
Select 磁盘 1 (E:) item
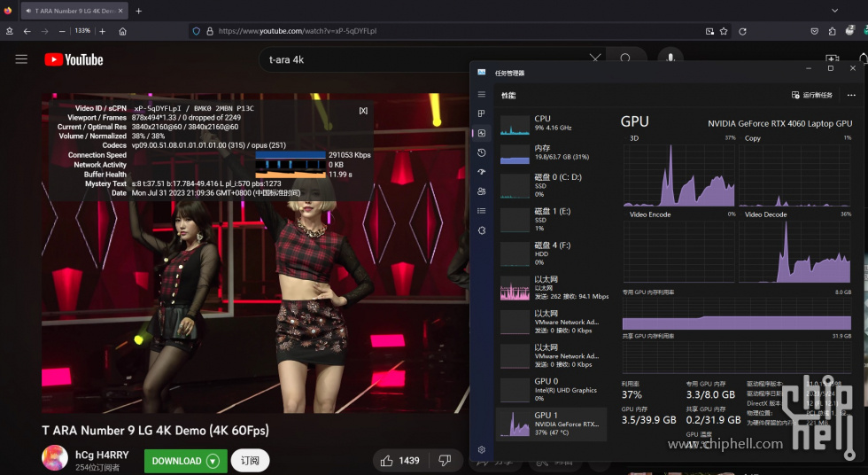point(551,220)
